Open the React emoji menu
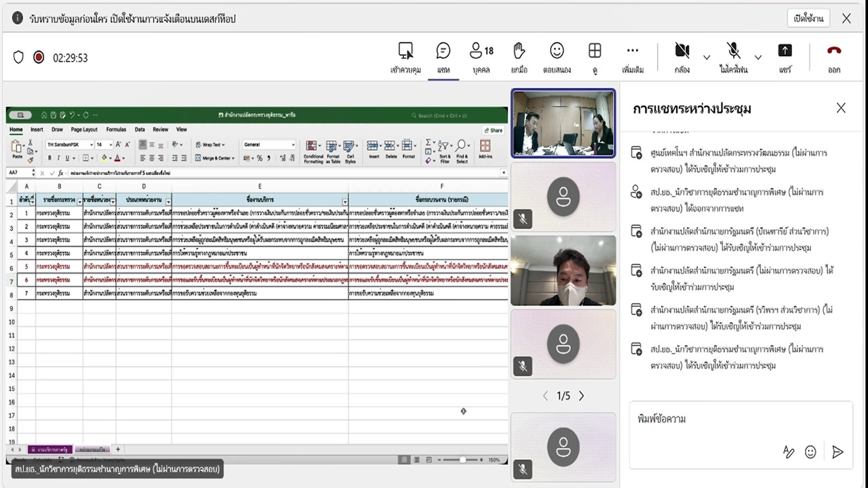The height and width of the screenshot is (488, 868). (x=557, y=57)
